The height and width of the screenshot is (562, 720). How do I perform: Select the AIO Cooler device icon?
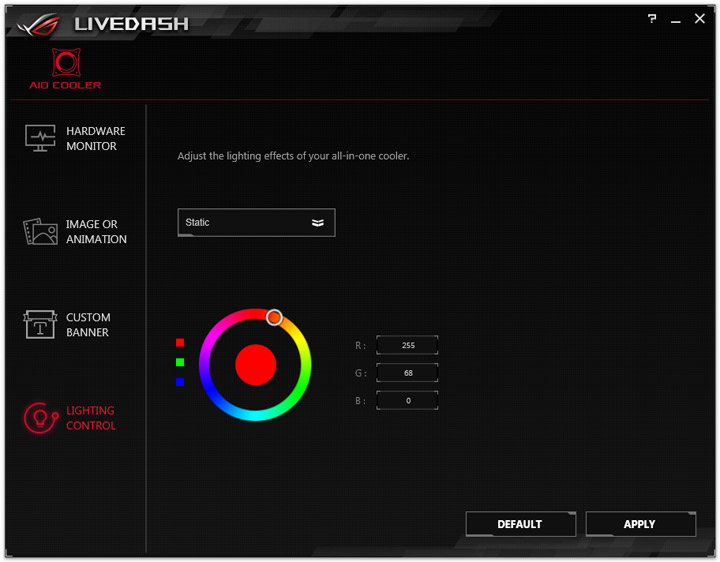(x=66, y=69)
